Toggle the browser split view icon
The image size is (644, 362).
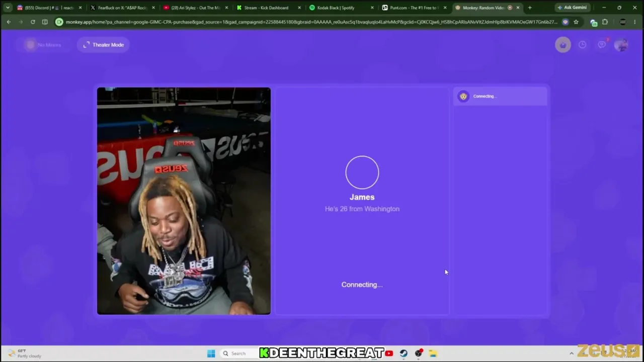[45, 22]
